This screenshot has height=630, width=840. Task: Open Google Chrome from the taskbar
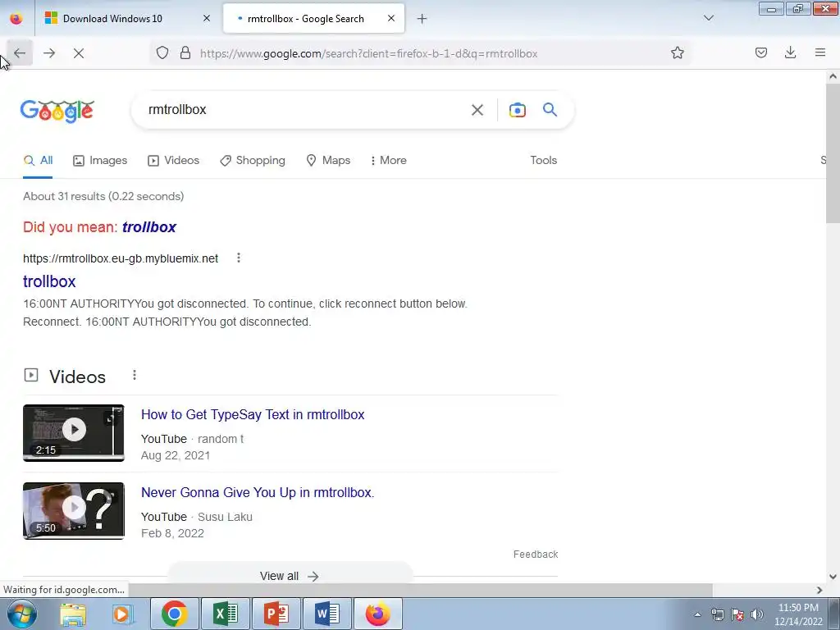tap(174, 614)
